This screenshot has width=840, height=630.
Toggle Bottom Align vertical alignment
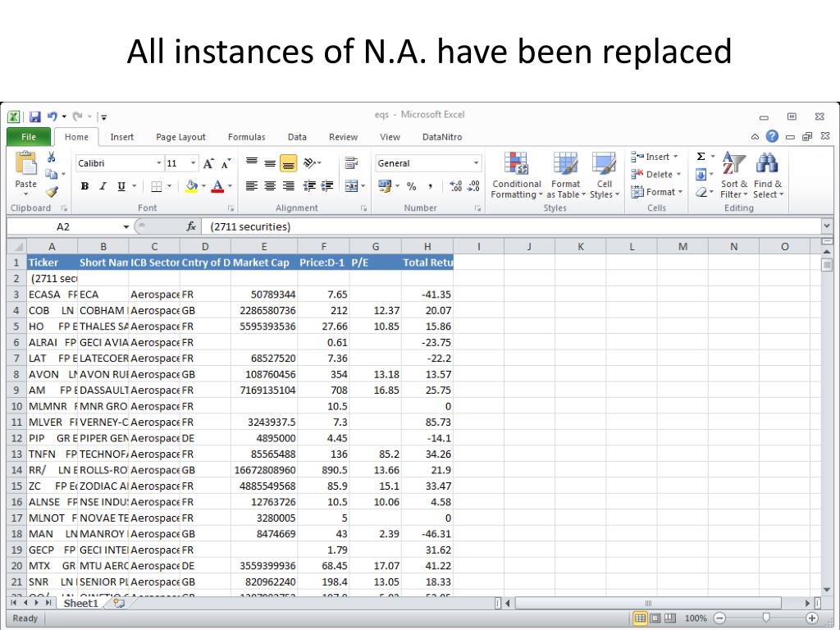(288, 163)
